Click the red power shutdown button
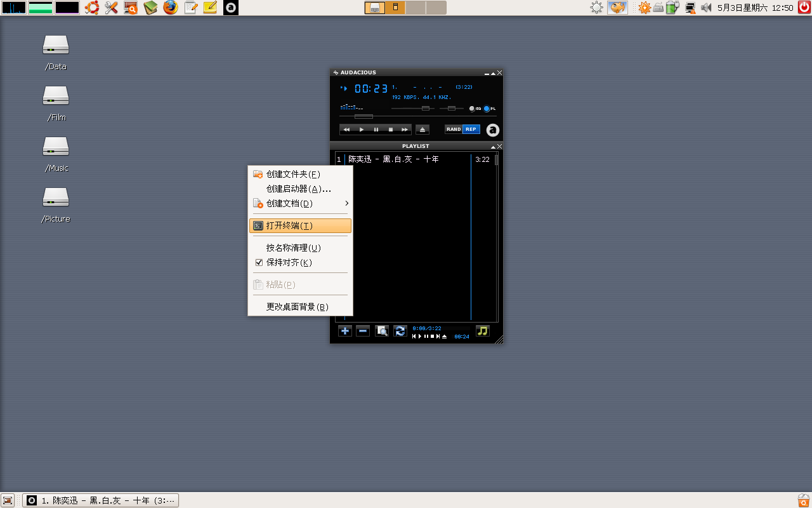 (x=803, y=8)
